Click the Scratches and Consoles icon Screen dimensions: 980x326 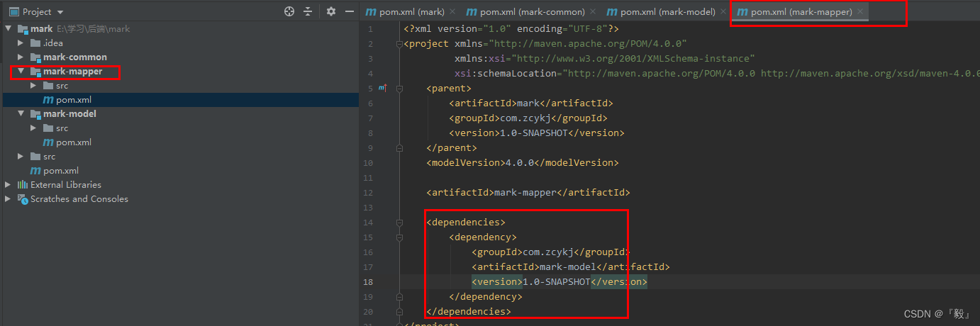(x=23, y=199)
